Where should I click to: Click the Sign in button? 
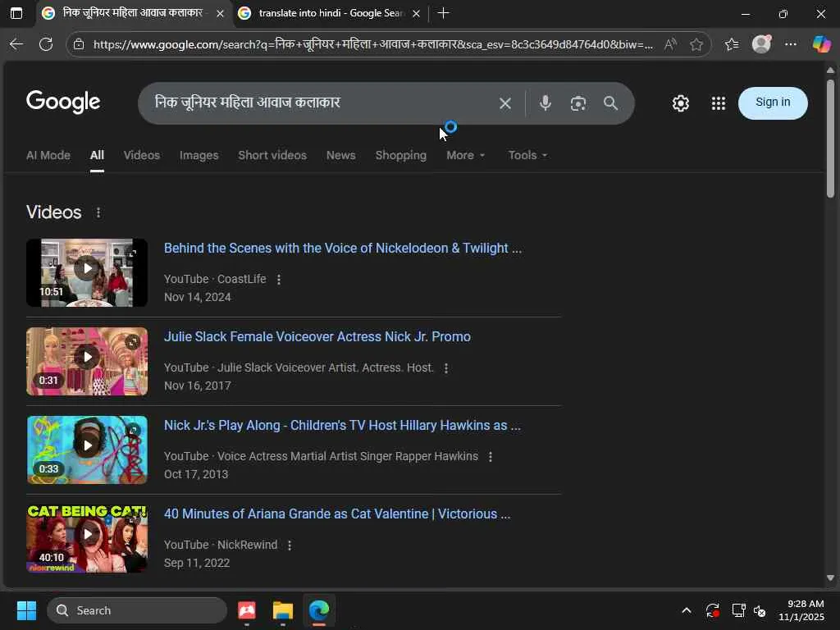pyautogui.click(x=773, y=103)
